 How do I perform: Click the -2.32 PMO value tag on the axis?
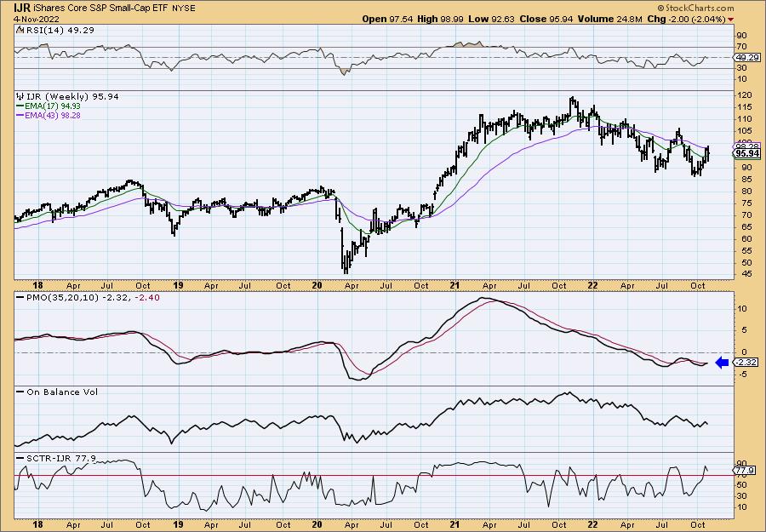[747, 363]
